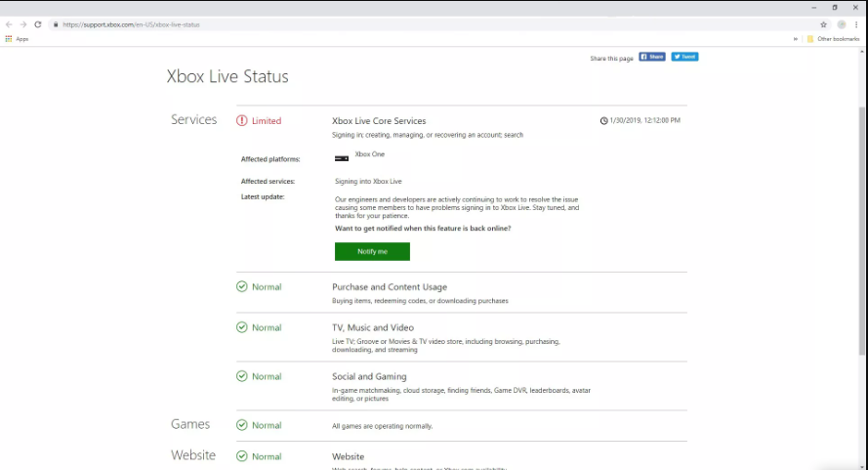The width and height of the screenshot is (868, 470).
Task: Expand the Website status heading
Action: click(x=349, y=456)
